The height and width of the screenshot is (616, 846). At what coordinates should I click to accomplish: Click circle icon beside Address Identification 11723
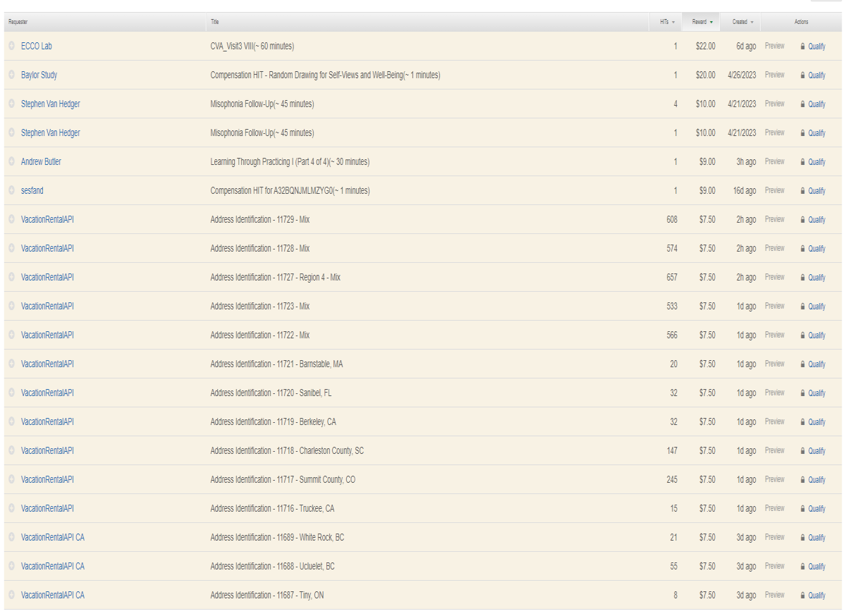coord(11,306)
